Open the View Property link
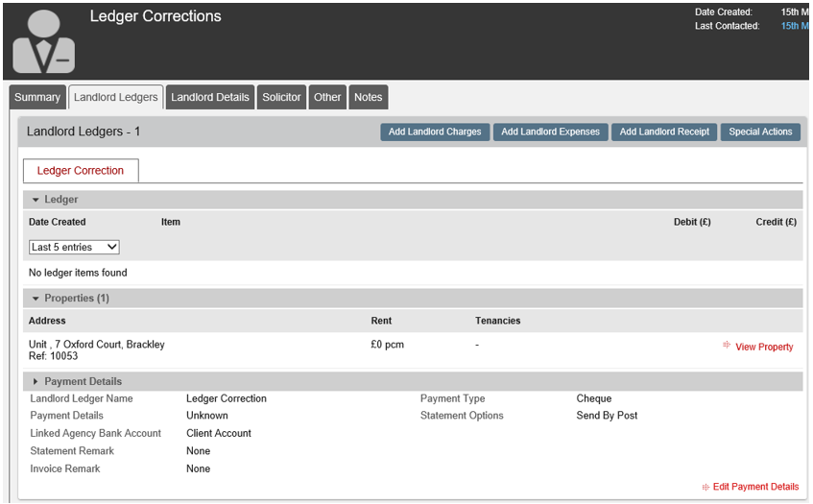Screen dimensions: 813x504 click(x=764, y=347)
